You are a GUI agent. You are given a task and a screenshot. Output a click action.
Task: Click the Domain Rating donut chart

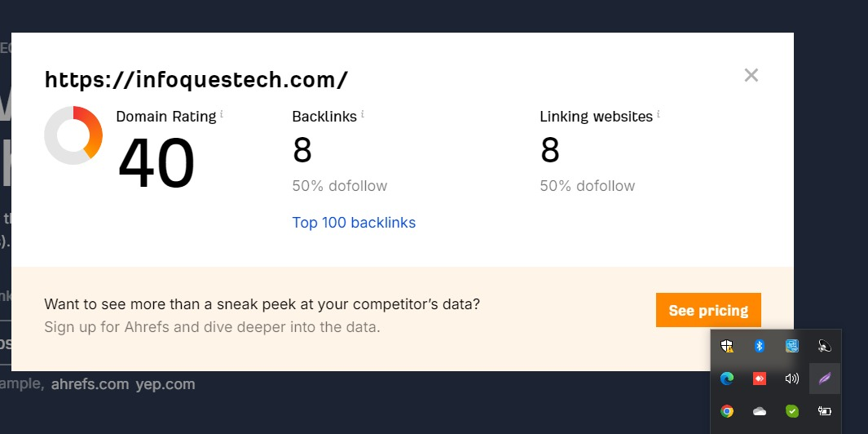pyautogui.click(x=73, y=135)
